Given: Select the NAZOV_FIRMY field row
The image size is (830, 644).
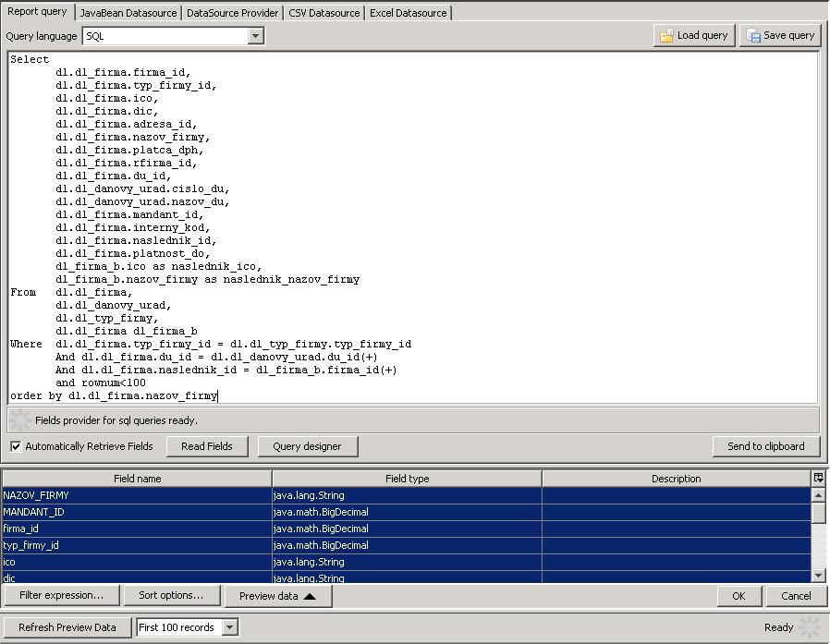Looking at the screenshot, I should tap(407, 495).
